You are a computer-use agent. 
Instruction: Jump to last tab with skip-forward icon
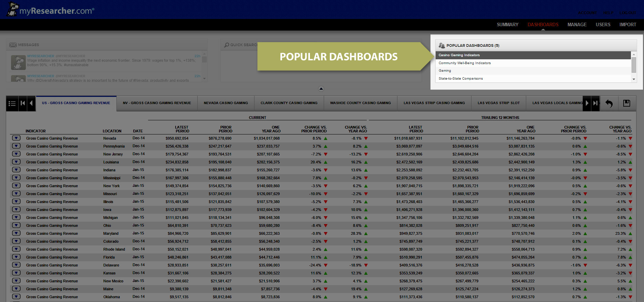point(595,103)
